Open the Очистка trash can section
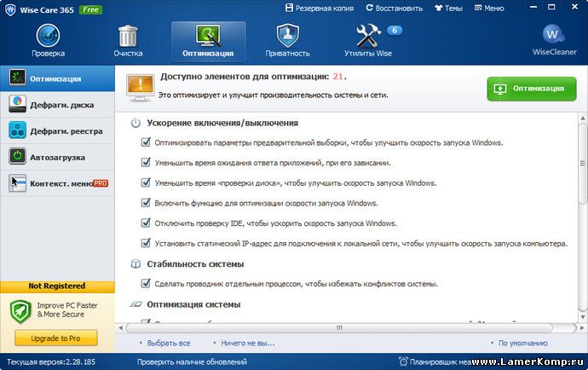This screenshot has width=588, height=370. pos(128,41)
